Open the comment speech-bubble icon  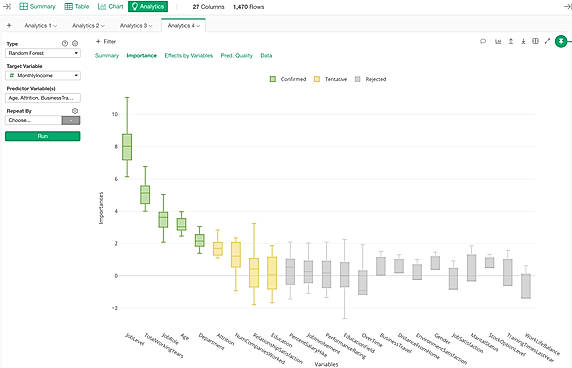click(x=483, y=41)
